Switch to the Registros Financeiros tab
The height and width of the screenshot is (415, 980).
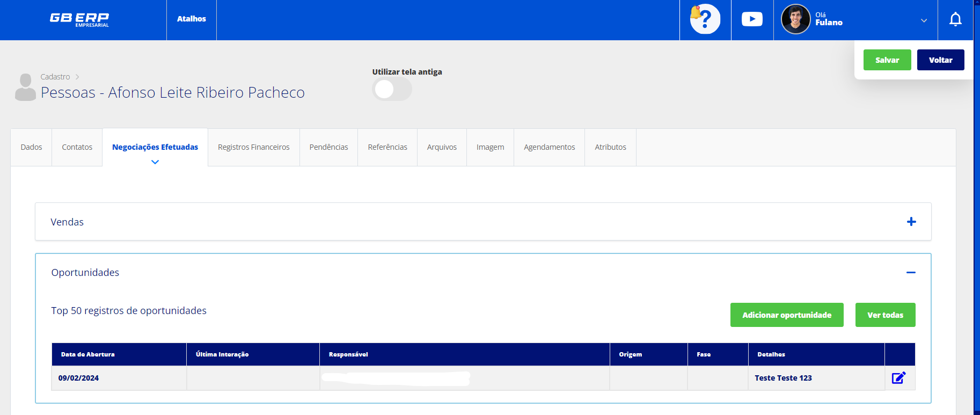pyautogui.click(x=253, y=147)
